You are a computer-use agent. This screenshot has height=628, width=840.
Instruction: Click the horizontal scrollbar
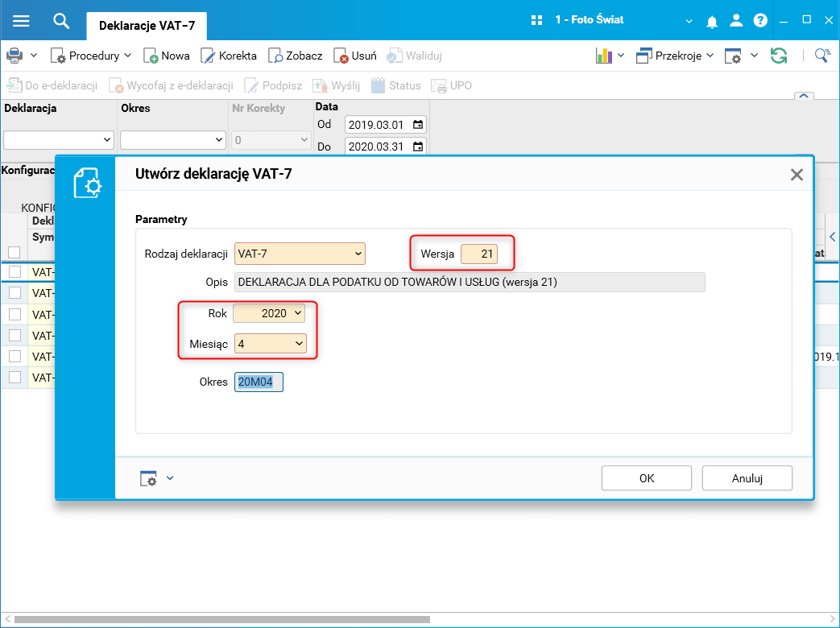221,619
